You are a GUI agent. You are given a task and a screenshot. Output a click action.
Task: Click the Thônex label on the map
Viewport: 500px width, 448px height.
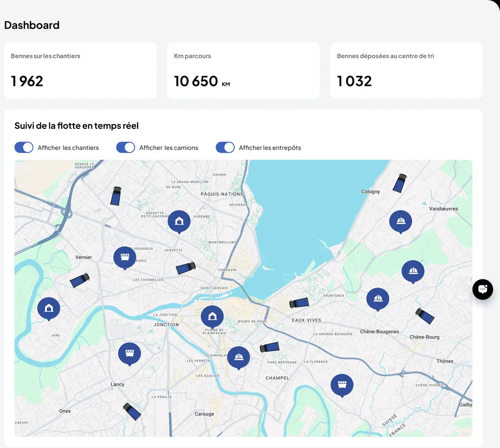(x=445, y=361)
